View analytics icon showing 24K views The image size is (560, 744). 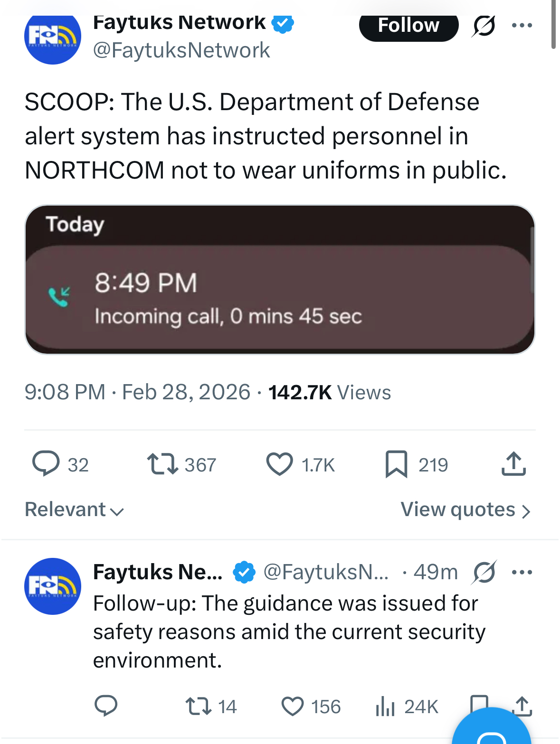coord(385,706)
